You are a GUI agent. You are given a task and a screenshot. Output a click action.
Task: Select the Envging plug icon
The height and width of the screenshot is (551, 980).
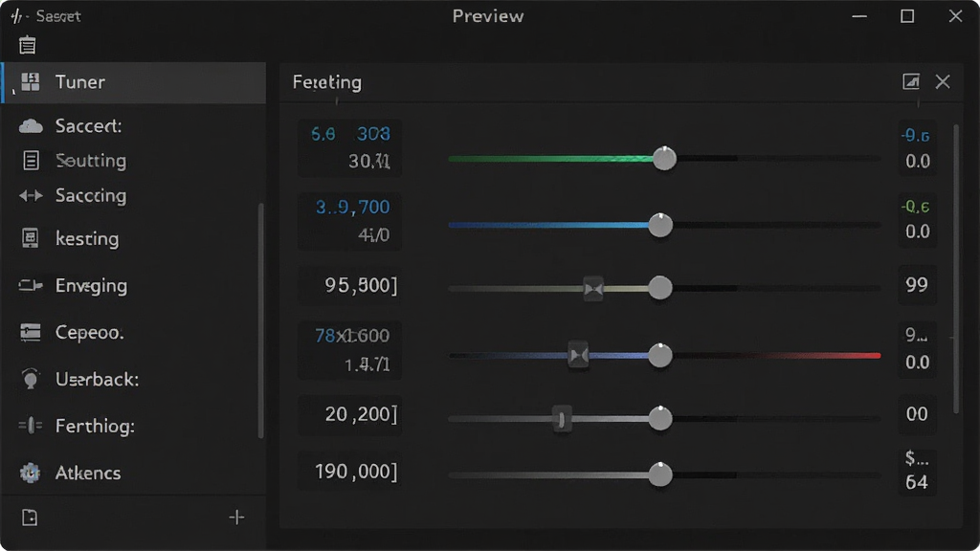tap(30, 285)
